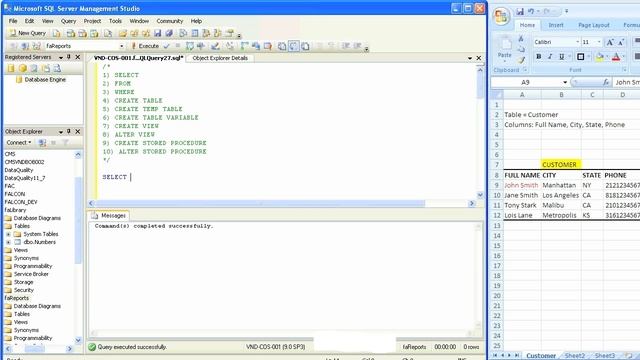640x360 pixels.
Task: Expand the dbo.Numbers table node
Action: point(8,242)
